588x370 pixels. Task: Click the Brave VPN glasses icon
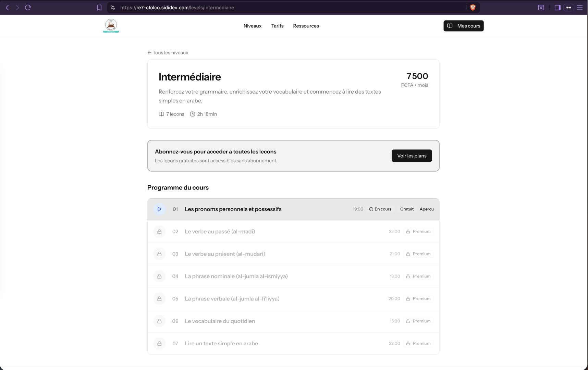click(569, 7)
